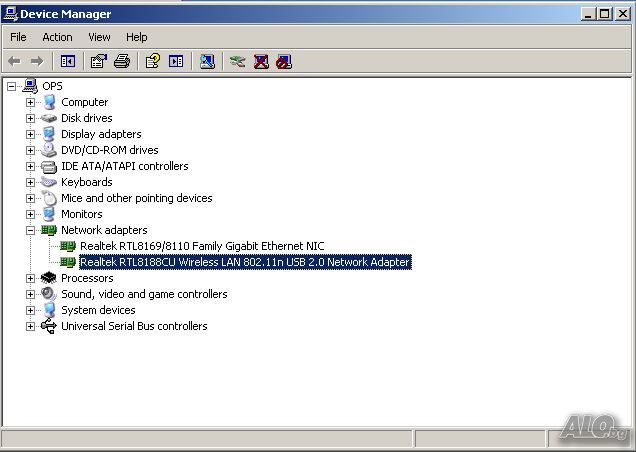
Task: Expand Universal Serial Bus controllers node
Action: (x=30, y=326)
